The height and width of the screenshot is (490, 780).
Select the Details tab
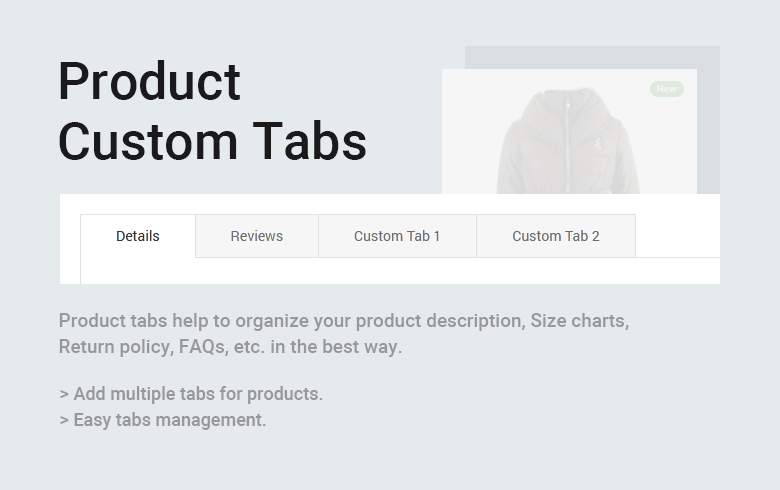click(x=138, y=236)
